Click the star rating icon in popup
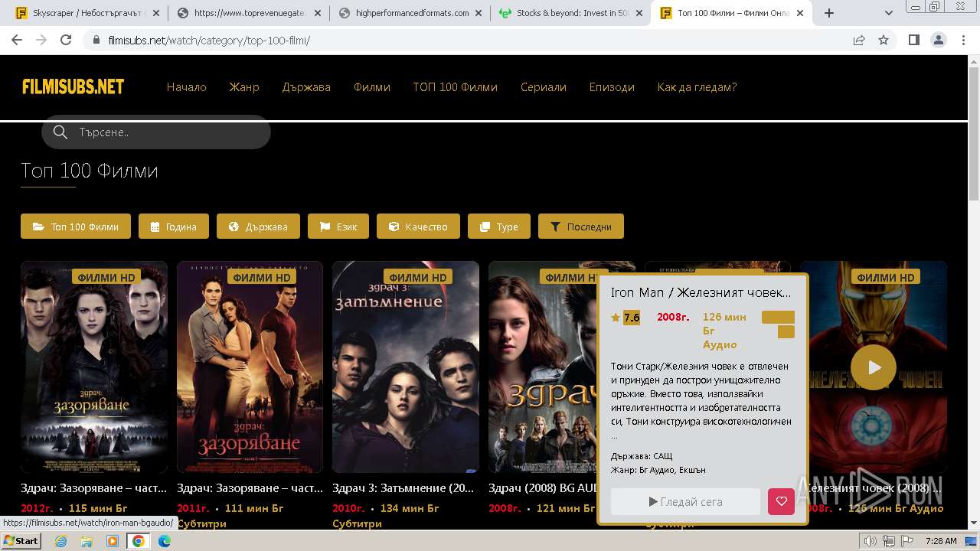This screenshot has height=551, width=980. tap(616, 318)
